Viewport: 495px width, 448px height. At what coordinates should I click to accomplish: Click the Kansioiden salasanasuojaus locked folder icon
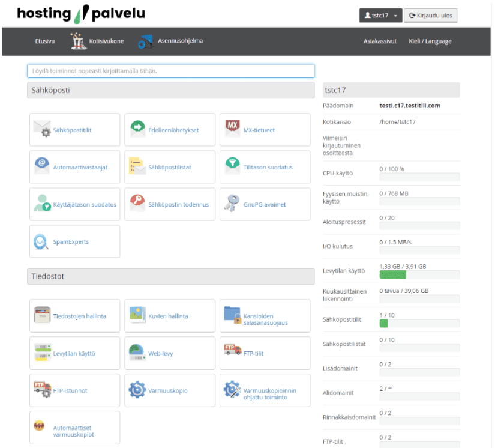click(x=233, y=315)
